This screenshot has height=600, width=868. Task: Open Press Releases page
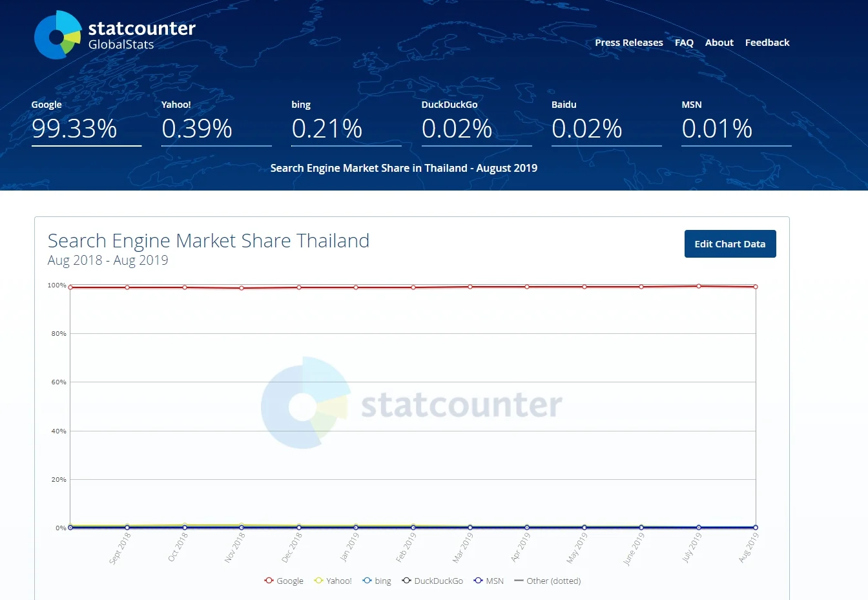click(629, 43)
